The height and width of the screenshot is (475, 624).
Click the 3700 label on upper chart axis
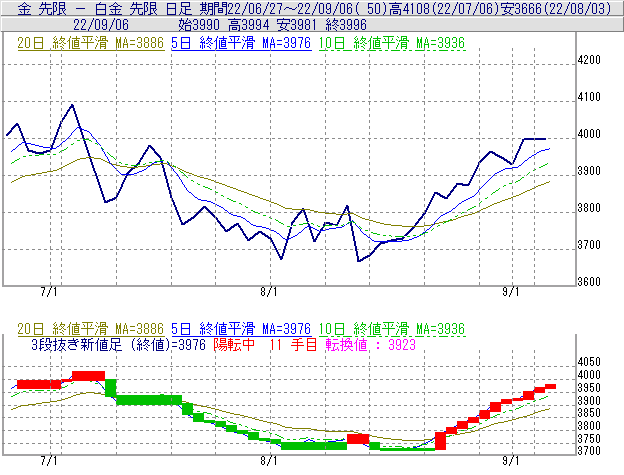pyautogui.click(x=589, y=245)
